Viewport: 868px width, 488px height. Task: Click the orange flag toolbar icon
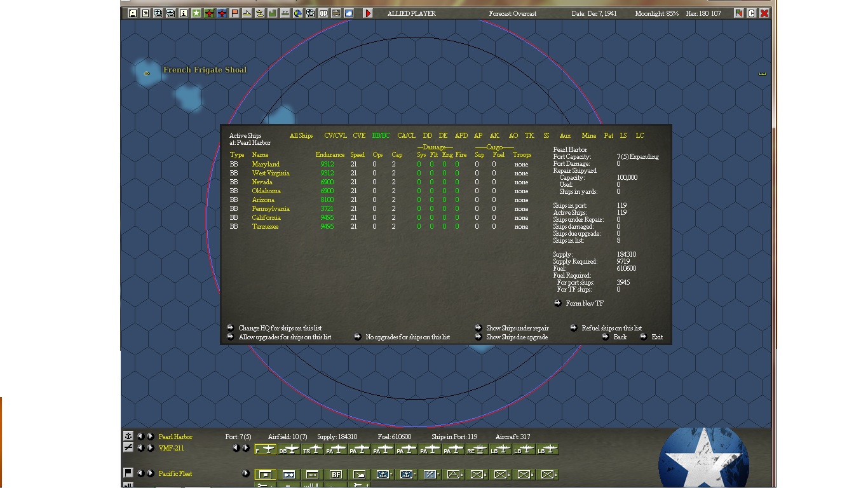(234, 13)
